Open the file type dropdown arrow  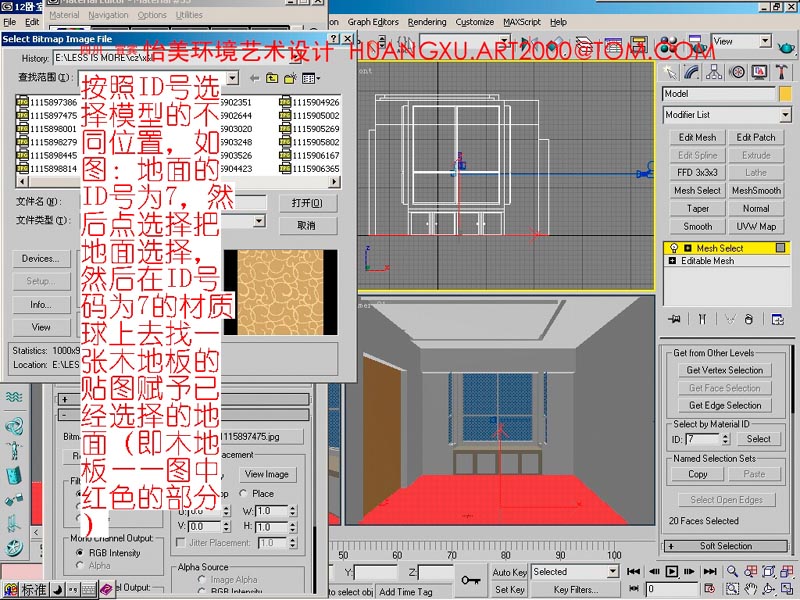pyautogui.click(x=259, y=220)
